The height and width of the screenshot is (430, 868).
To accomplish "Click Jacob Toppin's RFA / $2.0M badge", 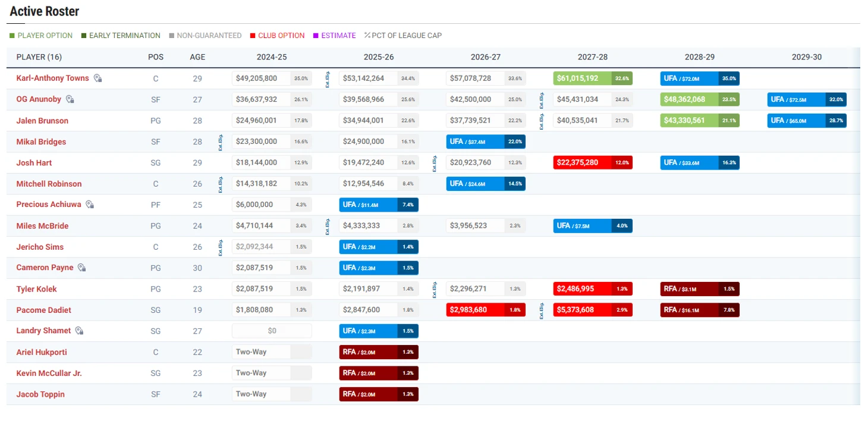I will 379,394.
